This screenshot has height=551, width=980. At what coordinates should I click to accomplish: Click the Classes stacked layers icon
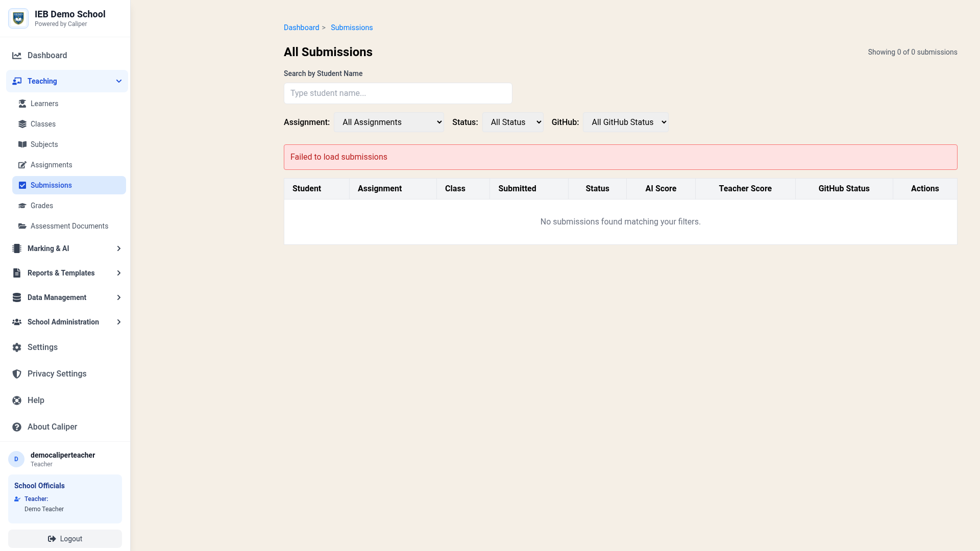(x=22, y=124)
